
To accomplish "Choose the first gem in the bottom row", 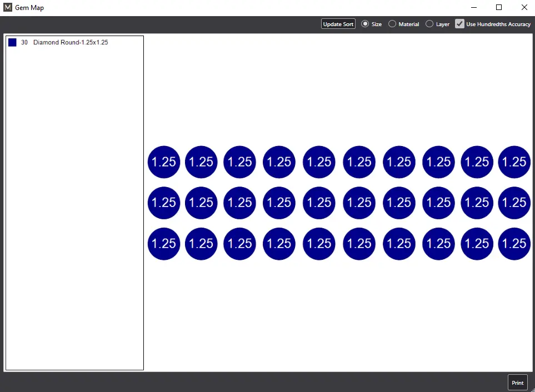I will [164, 244].
